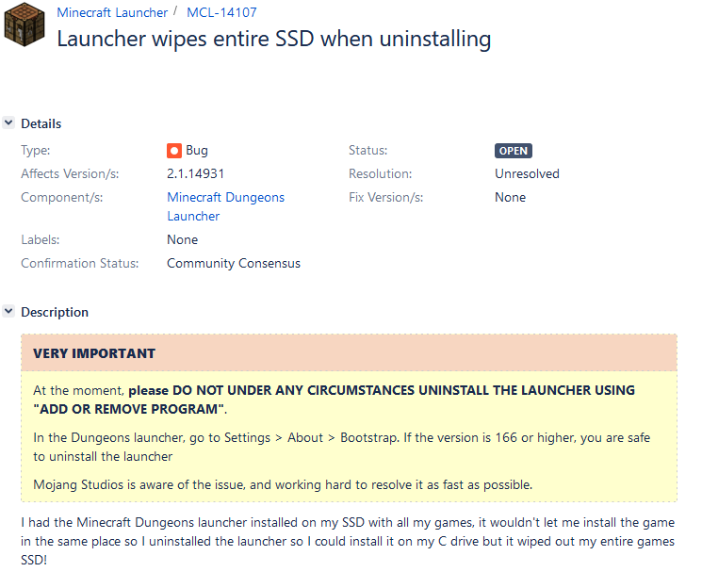The width and height of the screenshot is (702, 588).
Task: Click the 'Confirmation Status:' field label
Action: pyautogui.click(x=80, y=263)
